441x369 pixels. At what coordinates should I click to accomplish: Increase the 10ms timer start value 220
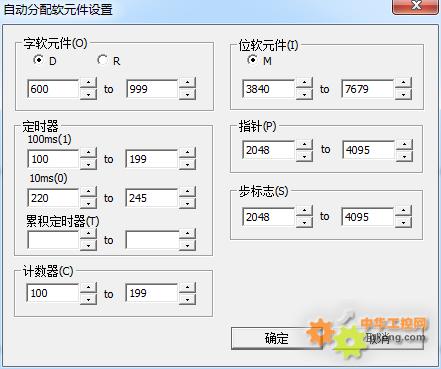(88, 192)
